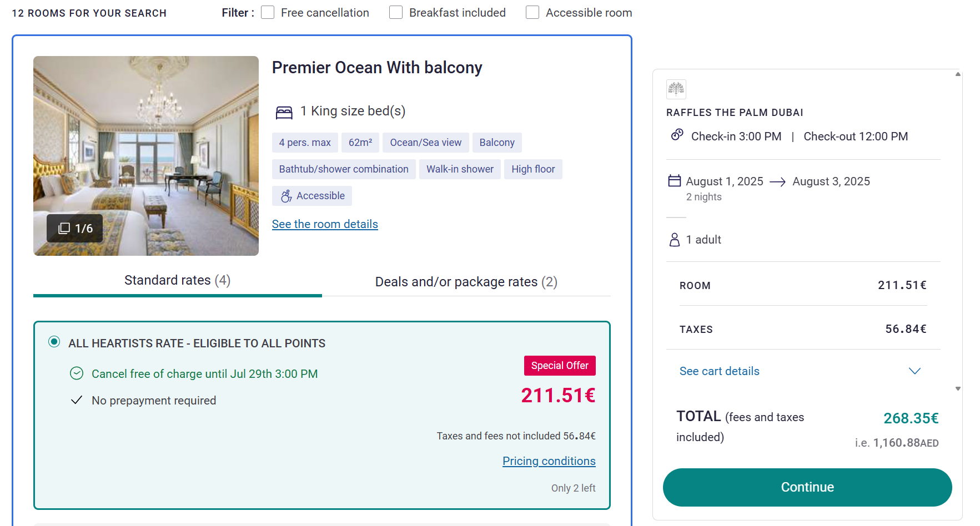Screen dimensions: 980x526
Task: Expand See cart details chevron
Action: 914,371
